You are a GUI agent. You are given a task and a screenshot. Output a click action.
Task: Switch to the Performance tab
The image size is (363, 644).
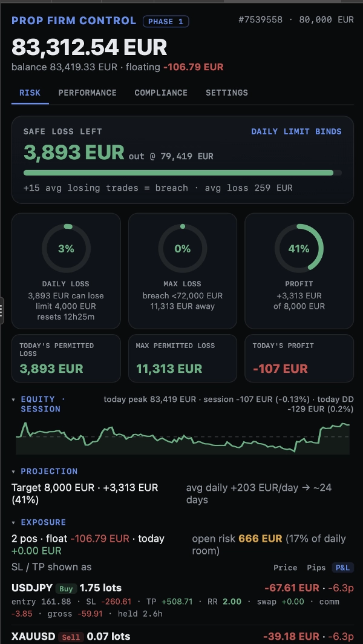coord(88,93)
